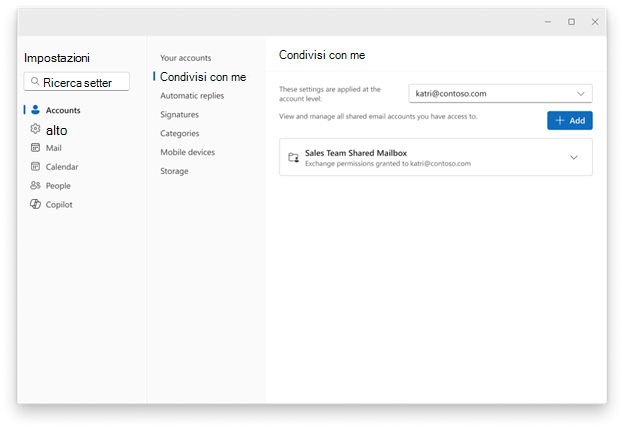Open Mail settings icon
Image resolution: width=624 pixels, height=429 pixels.
click(35, 148)
